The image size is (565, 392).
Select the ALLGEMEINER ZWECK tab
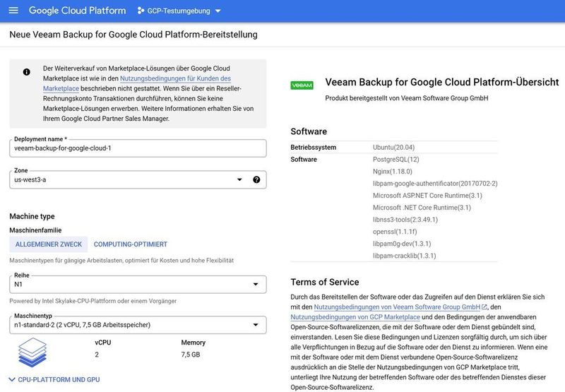pos(49,244)
